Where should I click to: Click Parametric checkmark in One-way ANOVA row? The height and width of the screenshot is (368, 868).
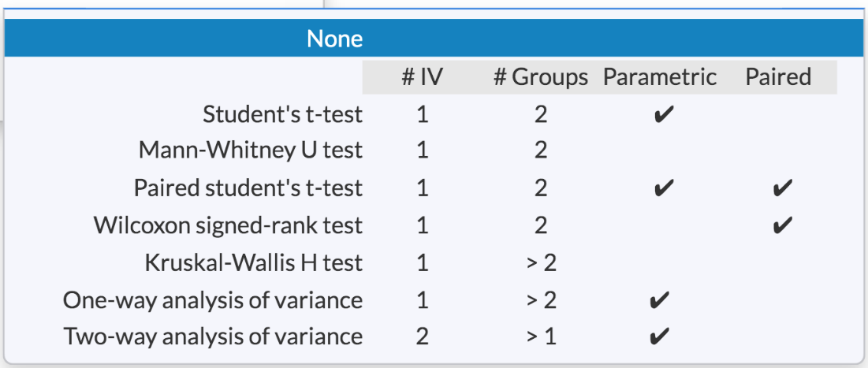[661, 301]
